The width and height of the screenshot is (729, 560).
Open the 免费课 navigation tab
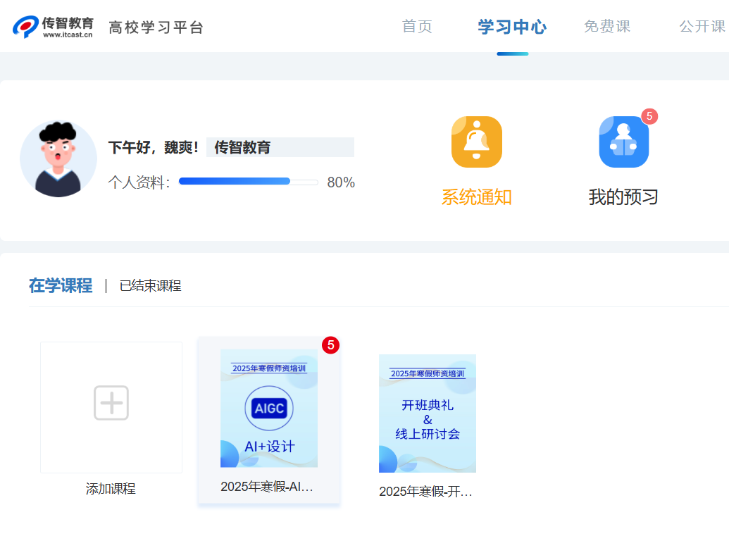pyautogui.click(x=607, y=27)
